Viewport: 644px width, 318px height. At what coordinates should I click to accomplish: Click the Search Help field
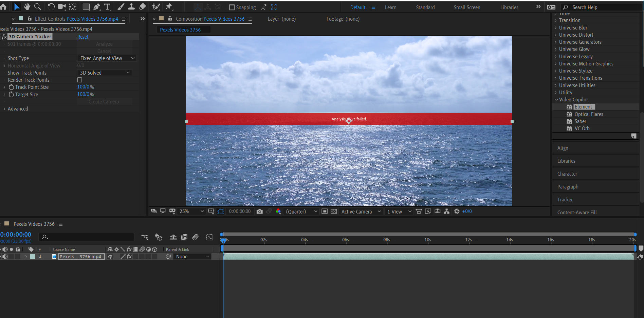601,7
